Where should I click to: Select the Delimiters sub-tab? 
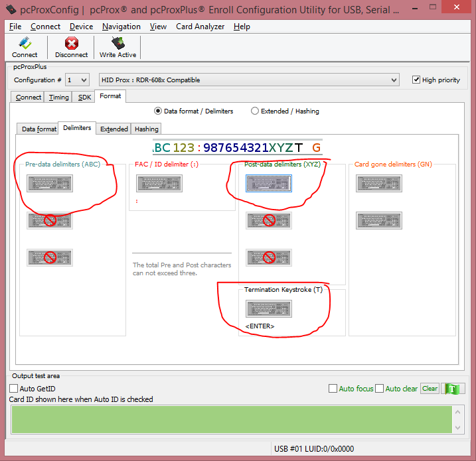pyautogui.click(x=77, y=128)
